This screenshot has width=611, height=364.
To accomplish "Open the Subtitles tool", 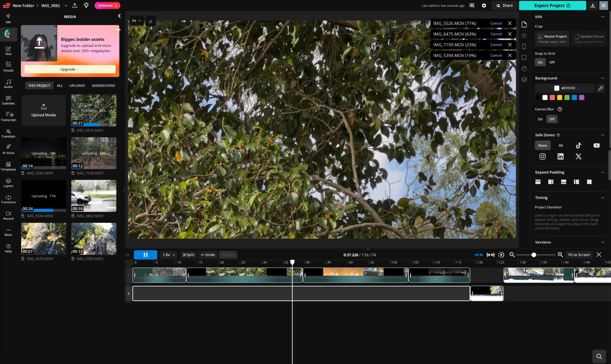I will pos(8,100).
